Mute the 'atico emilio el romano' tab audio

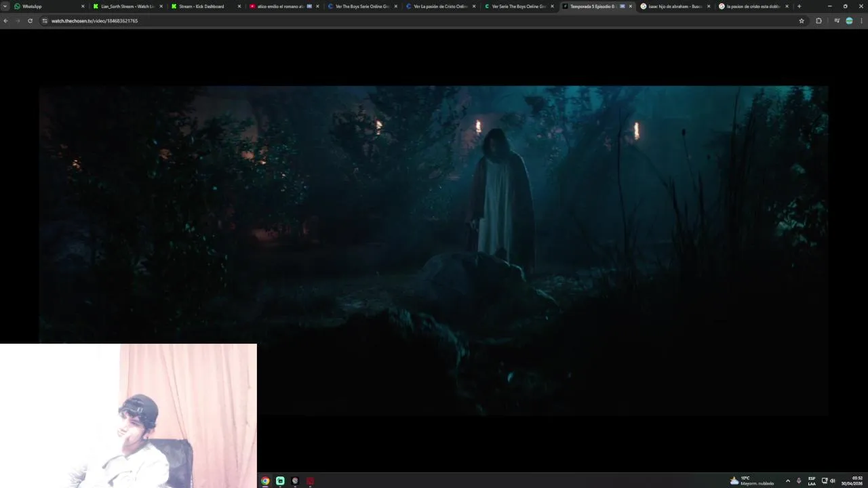[309, 6]
